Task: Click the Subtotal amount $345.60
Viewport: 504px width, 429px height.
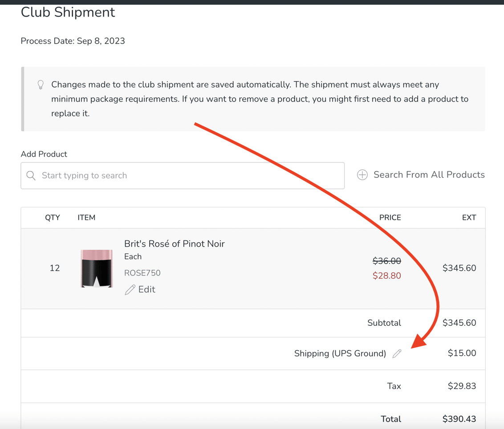Action: coord(459,323)
